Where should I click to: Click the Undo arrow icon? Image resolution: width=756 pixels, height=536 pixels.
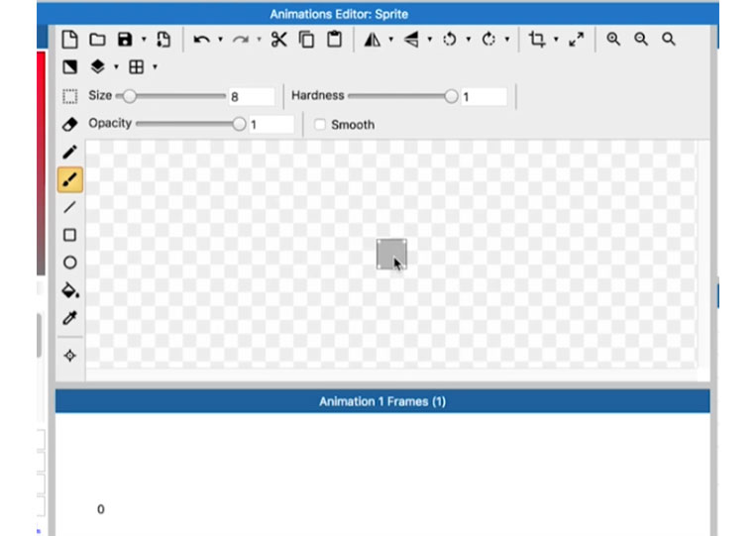click(x=201, y=39)
